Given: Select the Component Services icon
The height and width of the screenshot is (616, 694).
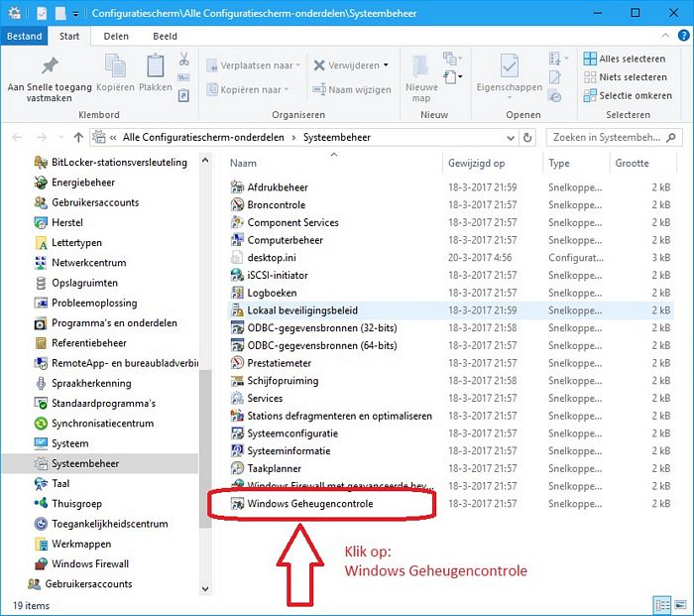Looking at the screenshot, I should click(237, 222).
